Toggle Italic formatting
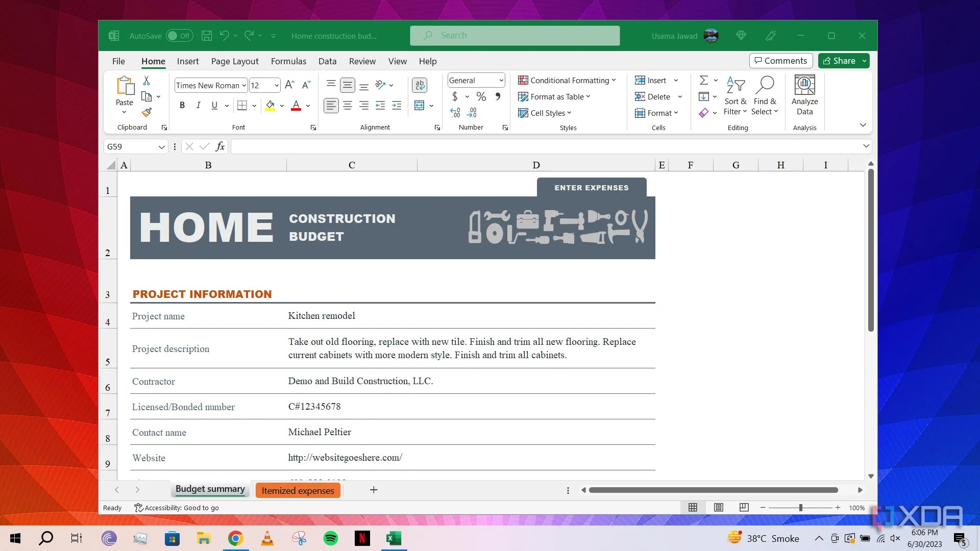 (x=198, y=105)
